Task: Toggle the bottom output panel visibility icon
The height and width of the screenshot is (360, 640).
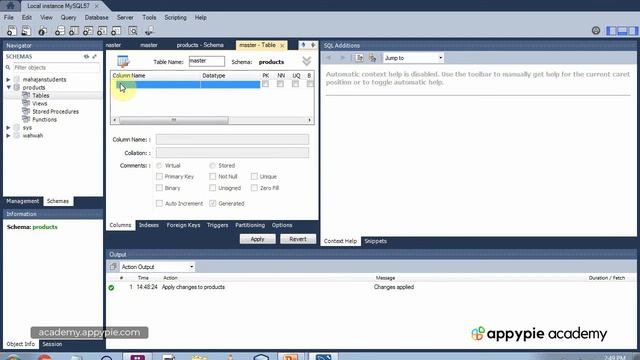Action: (x=622, y=31)
